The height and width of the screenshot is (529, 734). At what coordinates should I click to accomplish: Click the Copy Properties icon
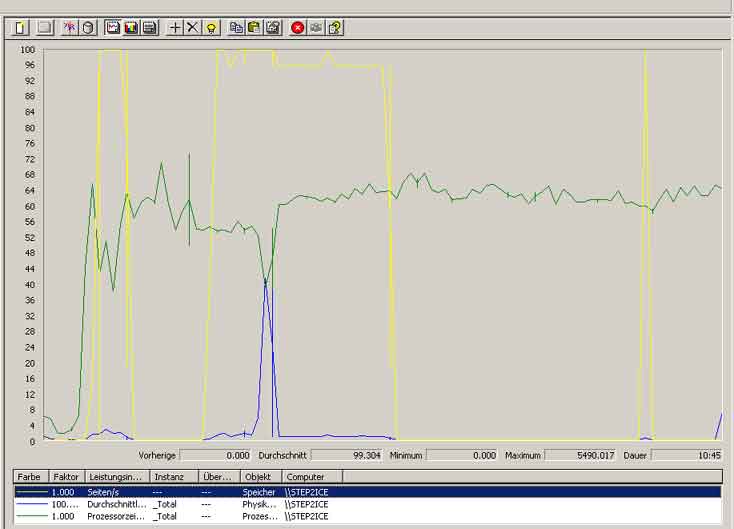click(236, 28)
